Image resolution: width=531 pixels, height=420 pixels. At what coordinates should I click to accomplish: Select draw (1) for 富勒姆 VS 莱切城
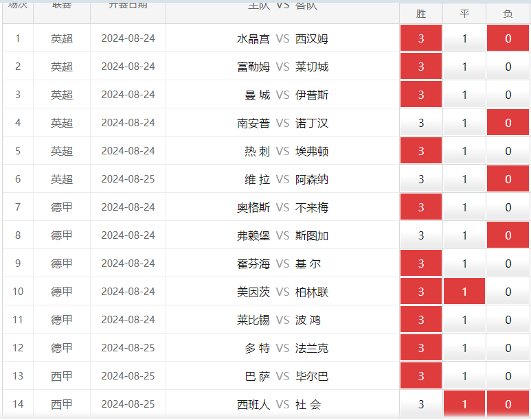tap(464, 66)
